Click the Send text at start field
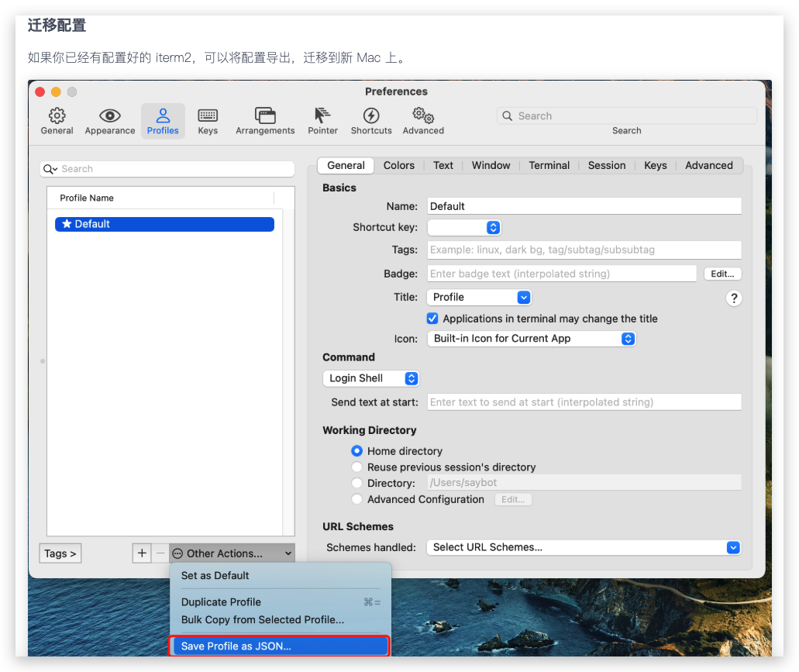The height and width of the screenshot is (672, 799). [x=584, y=402]
